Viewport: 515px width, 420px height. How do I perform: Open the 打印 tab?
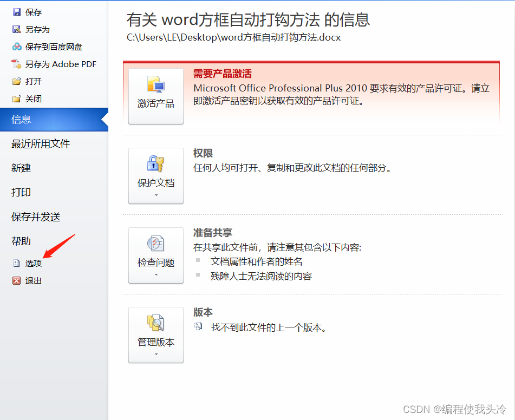21,193
